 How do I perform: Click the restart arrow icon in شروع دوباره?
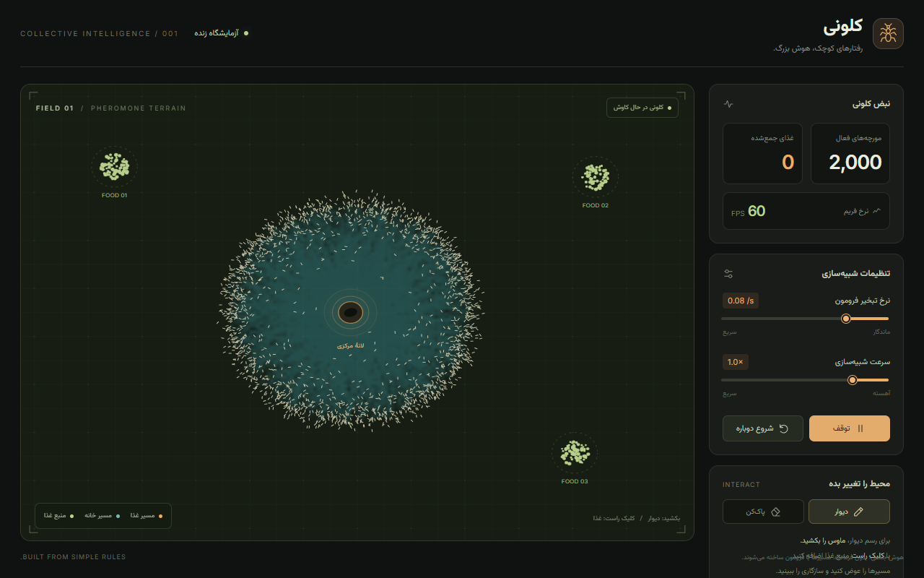(783, 428)
